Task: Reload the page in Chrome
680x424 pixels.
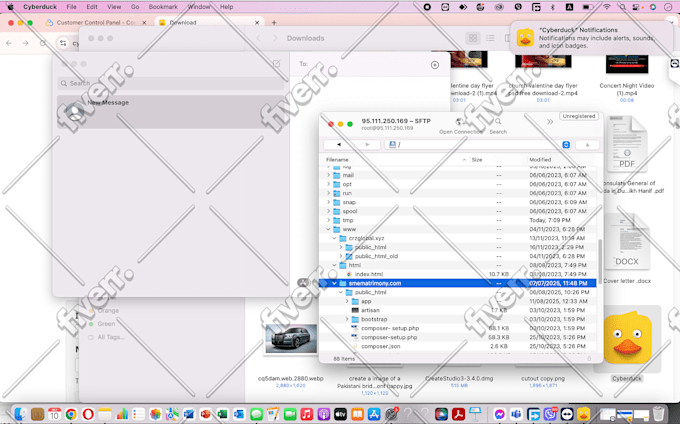Action: pos(42,43)
